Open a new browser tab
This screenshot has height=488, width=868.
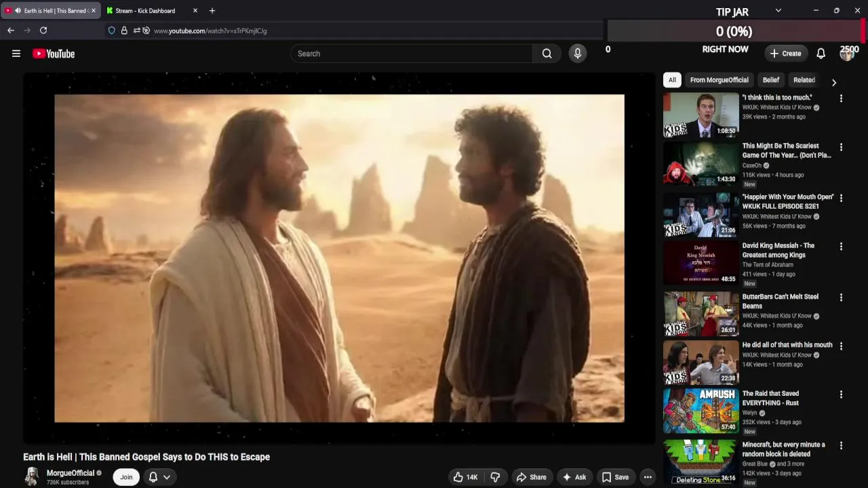212,11
